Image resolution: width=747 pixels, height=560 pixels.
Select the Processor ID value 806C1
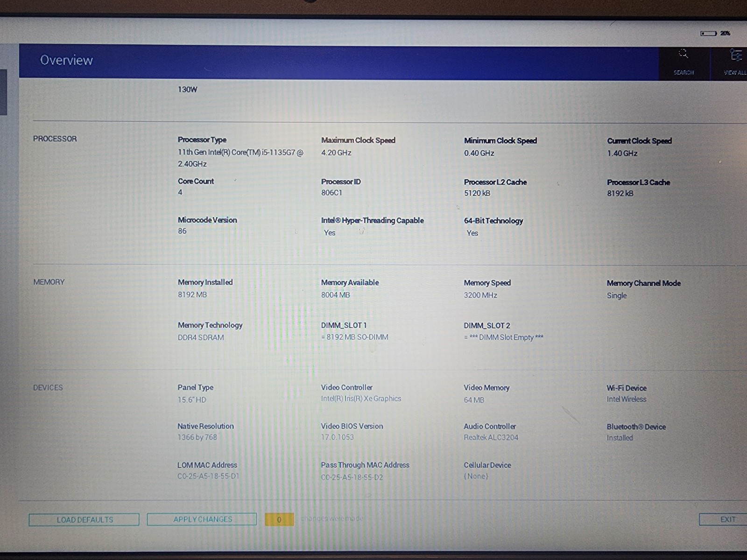(x=331, y=193)
